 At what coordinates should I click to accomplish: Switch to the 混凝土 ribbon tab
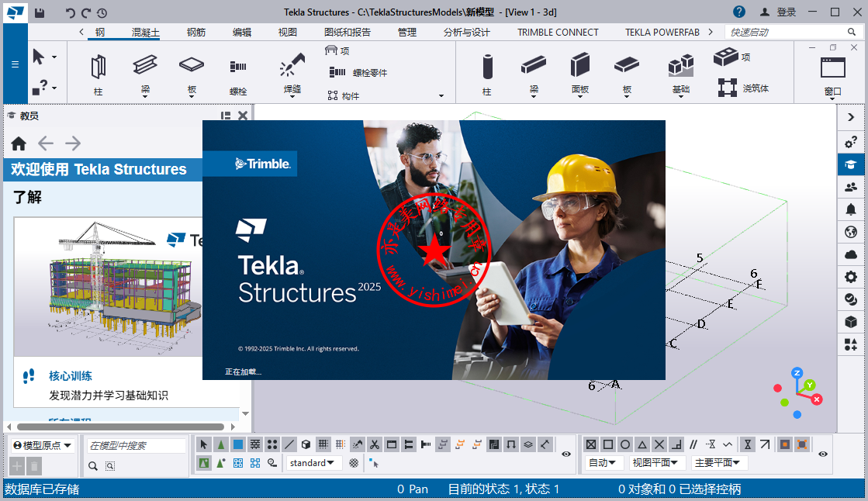point(146,32)
